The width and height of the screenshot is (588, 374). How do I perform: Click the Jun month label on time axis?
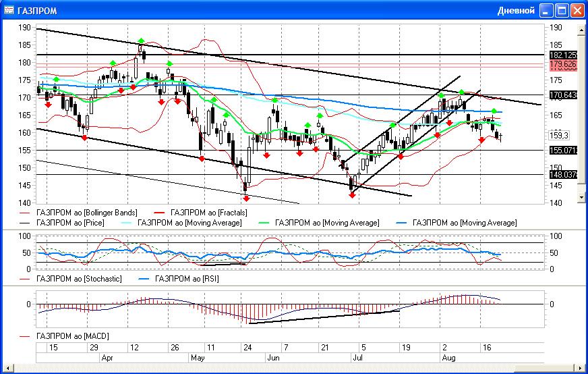click(273, 358)
